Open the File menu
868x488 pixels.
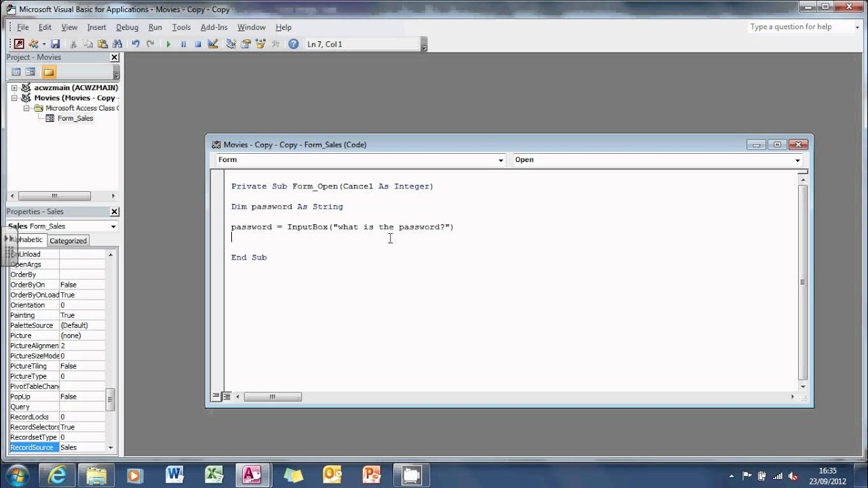click(22, 27)
